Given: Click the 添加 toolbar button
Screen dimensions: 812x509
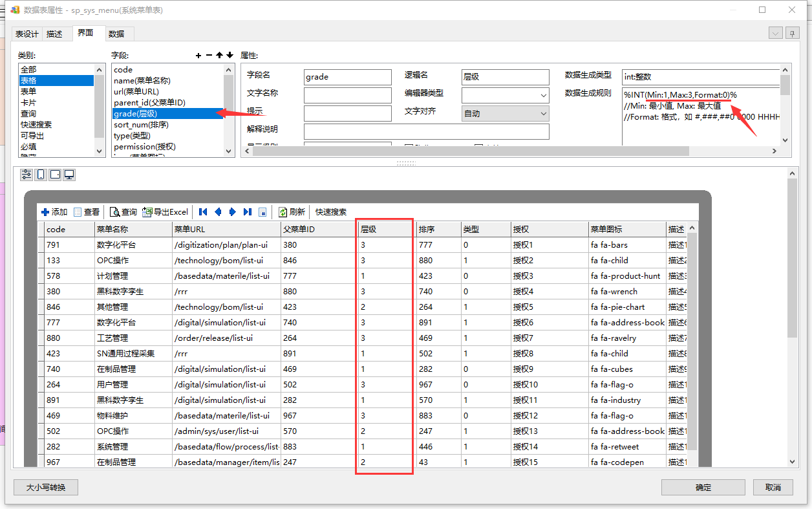Looking at the screenshot, I should tap(54, 212).
